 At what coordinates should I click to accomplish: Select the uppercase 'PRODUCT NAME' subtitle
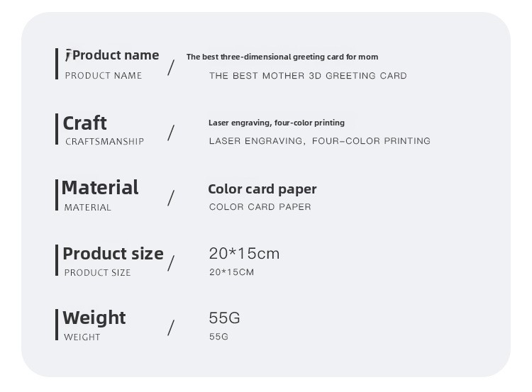(104, 76)
